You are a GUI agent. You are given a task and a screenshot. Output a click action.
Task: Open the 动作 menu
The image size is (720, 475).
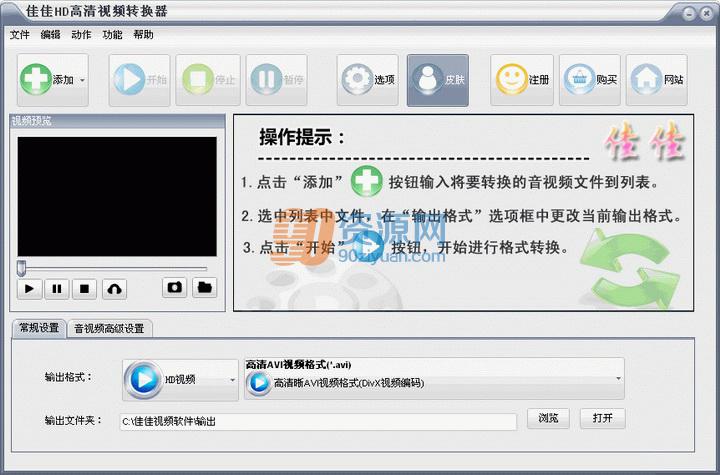(81, 34)
